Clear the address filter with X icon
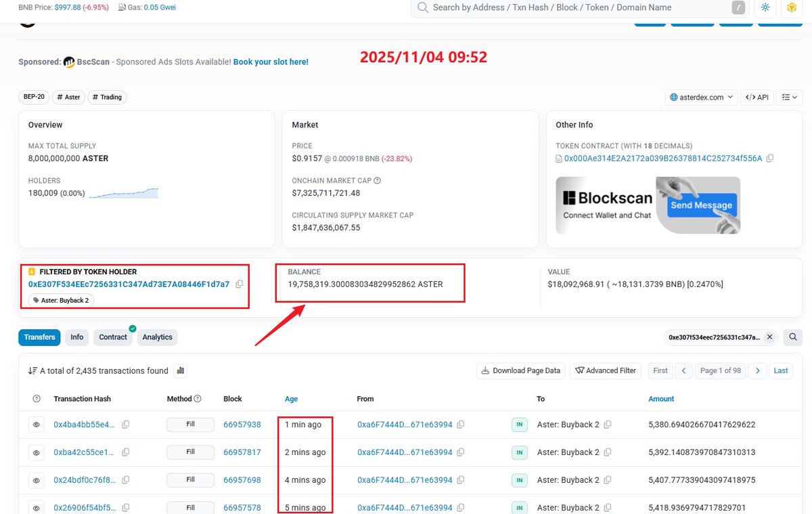 (769, 337)
